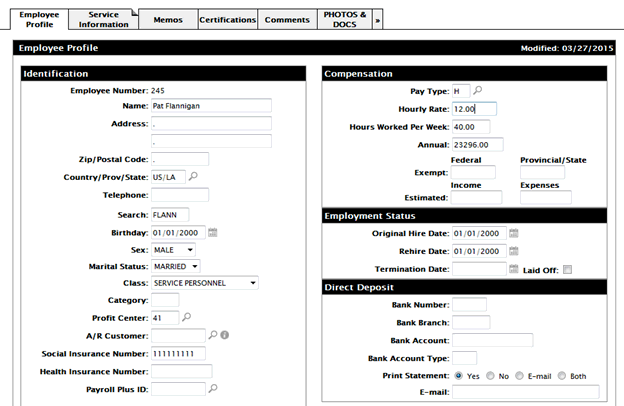The height and width of the screenshot is (406, 624).
Task: Open the Original Hire Date calendar
Action: tap(514, 233)
